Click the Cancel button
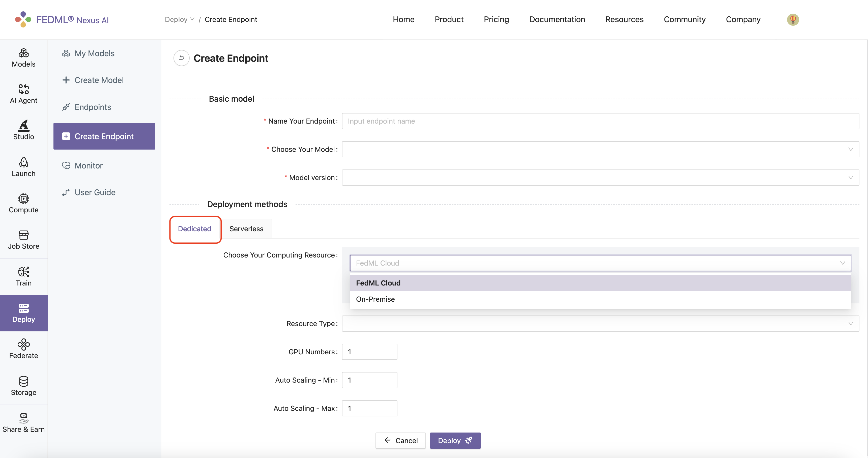Screen dimensions: 868x458 (401, 441)
